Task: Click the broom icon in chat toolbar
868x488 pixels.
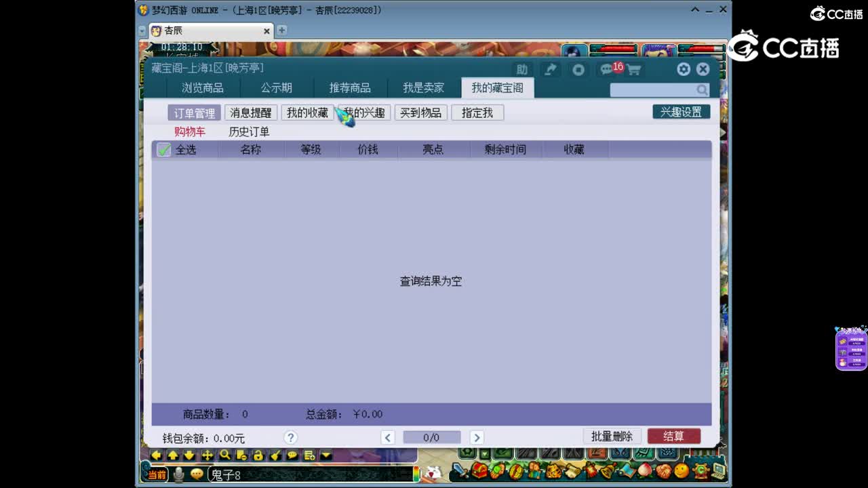Action: coord(275,455)
